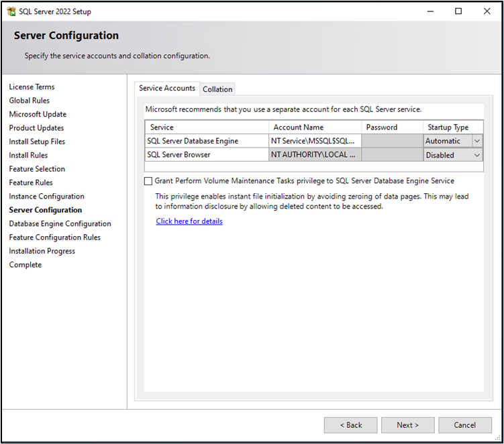Select the Service Accounts tab
The height and width of the screenshot is (444, 504).
[167, 88]
